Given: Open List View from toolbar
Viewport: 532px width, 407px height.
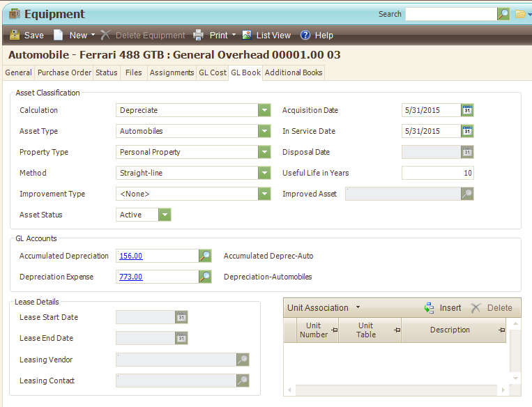Looking at the screenshot, I should tap(266, 35).
